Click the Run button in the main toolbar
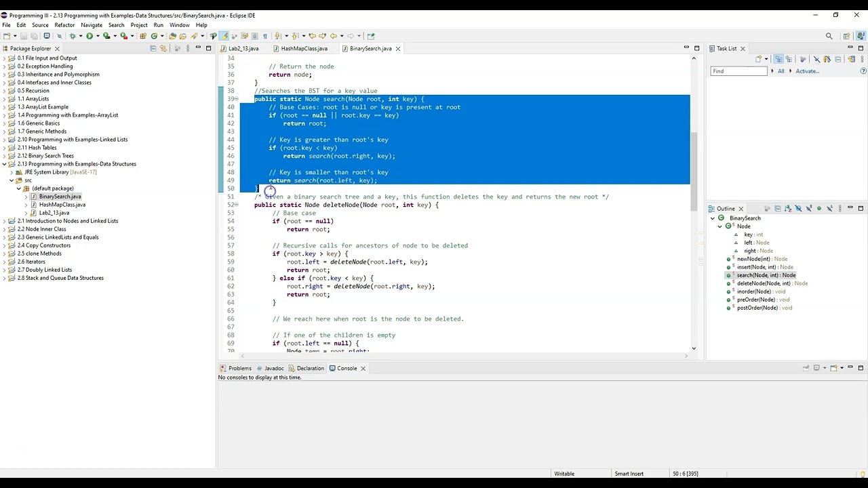Image resolution: width=868 pixels, height=488 pixels. (89, 36)
